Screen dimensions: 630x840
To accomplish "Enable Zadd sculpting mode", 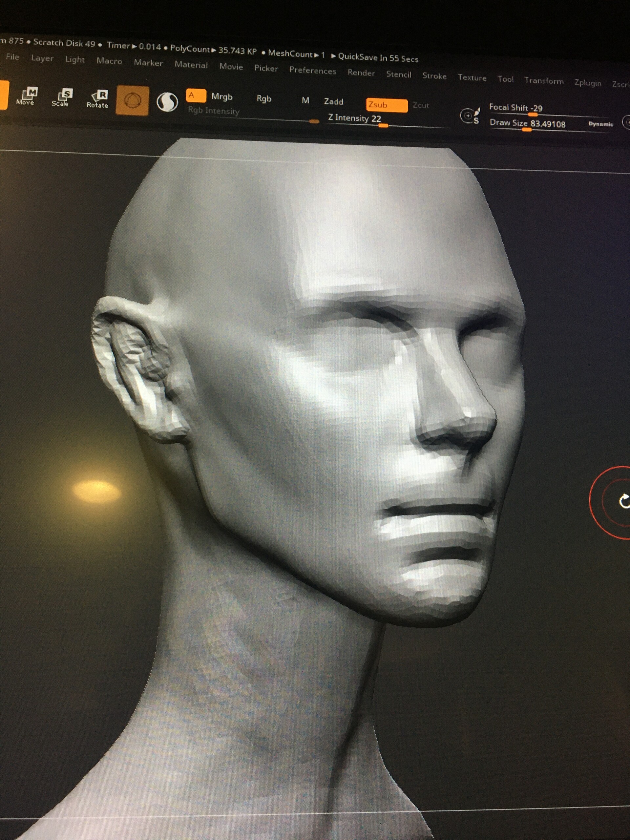I will tap(333, 102).
